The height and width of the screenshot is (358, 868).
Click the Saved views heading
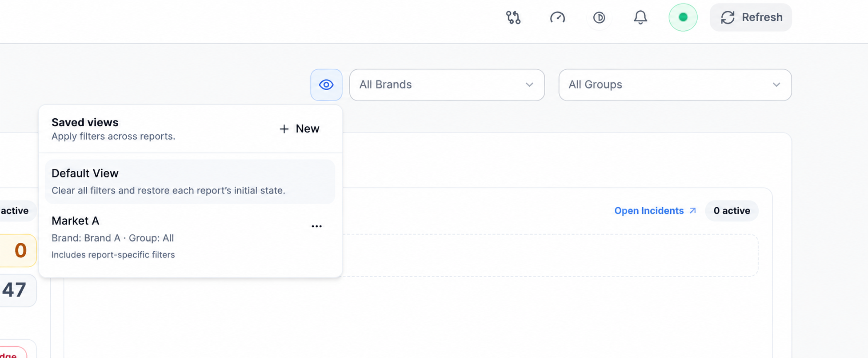pos(85,122)
